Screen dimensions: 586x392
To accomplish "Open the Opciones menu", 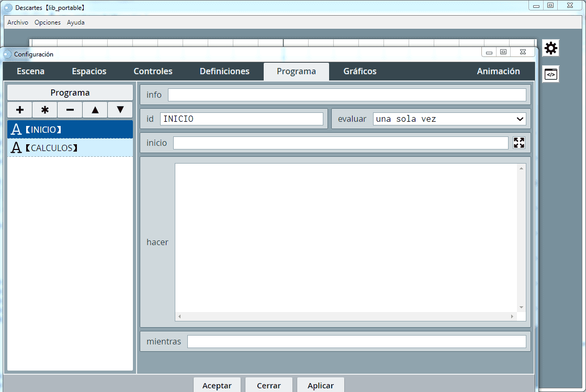I will coord(48,22).
